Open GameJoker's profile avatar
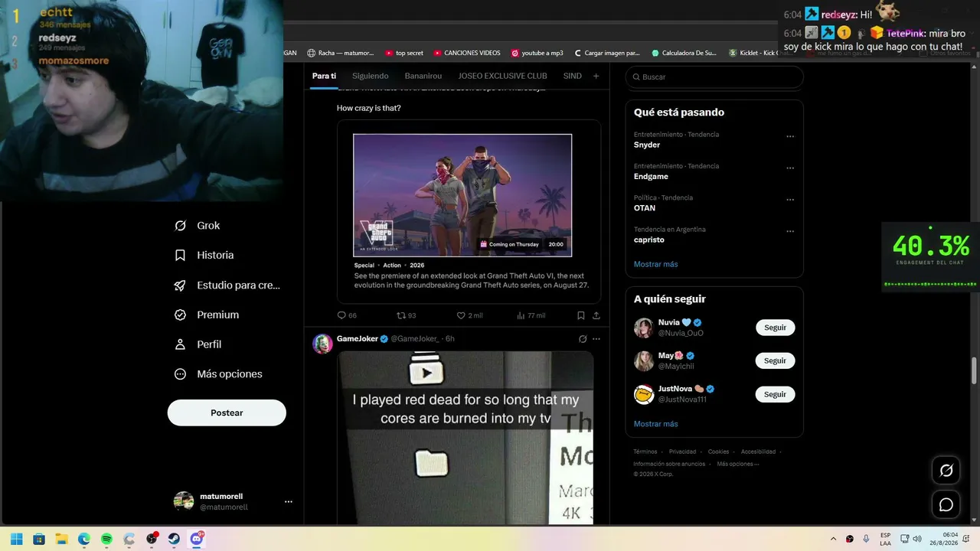The image size is (980, 551). [322, 344]
